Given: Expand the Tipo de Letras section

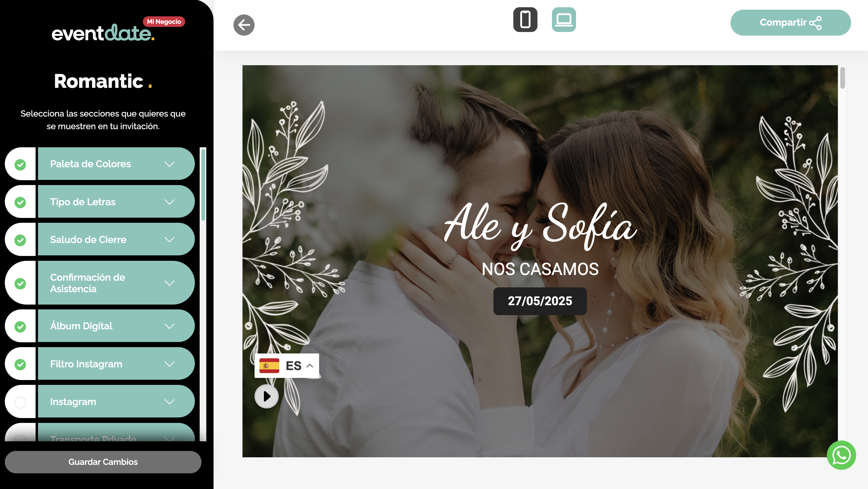Looking at the screenshot, I should pos(169,202).
